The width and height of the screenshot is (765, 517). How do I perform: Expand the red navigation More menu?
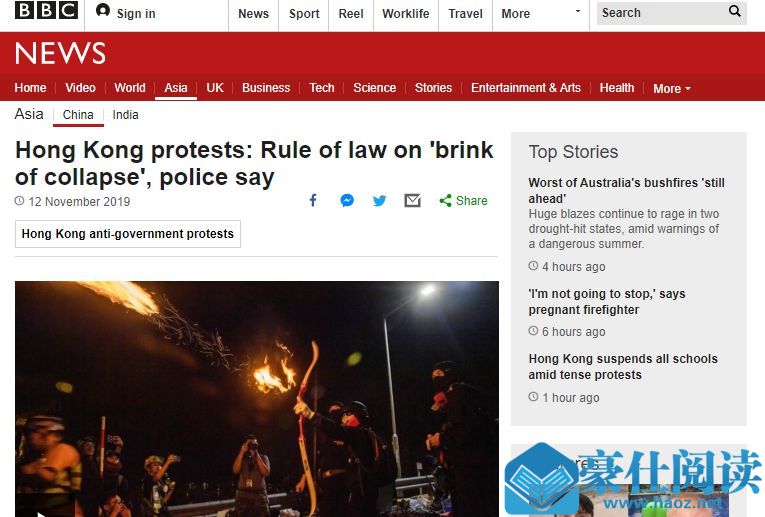(x=672, y=88)
